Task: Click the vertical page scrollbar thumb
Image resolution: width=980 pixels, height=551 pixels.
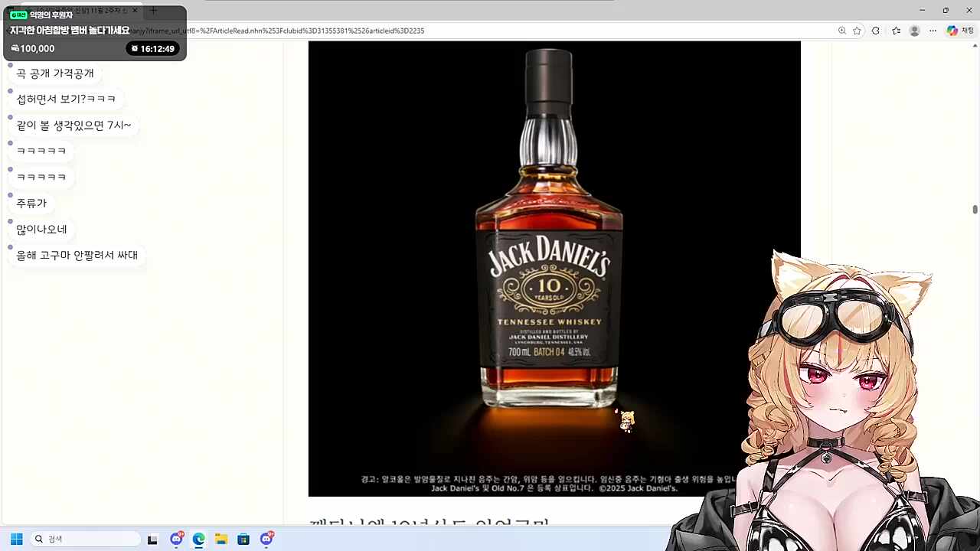Action: pyautogui.click(x=975, y=210)
